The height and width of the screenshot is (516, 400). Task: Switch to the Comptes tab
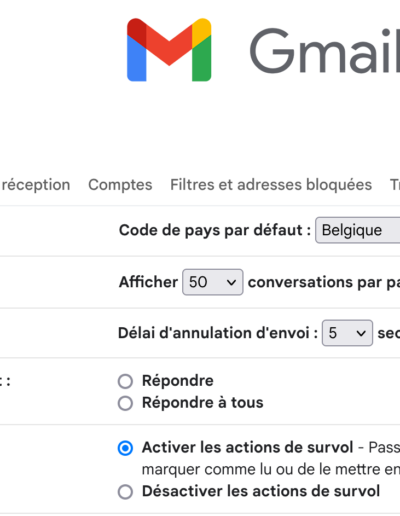120,185
